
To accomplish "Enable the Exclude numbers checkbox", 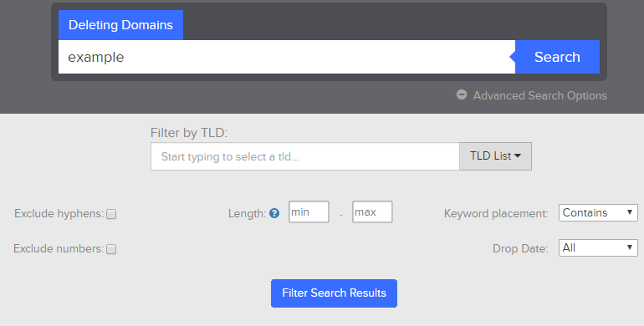I will pyautogui.click(x=111, y=249).
